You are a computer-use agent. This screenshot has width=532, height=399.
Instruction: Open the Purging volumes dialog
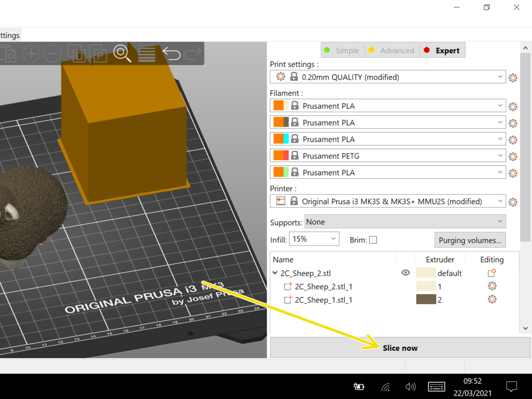(x=470, y=240)
